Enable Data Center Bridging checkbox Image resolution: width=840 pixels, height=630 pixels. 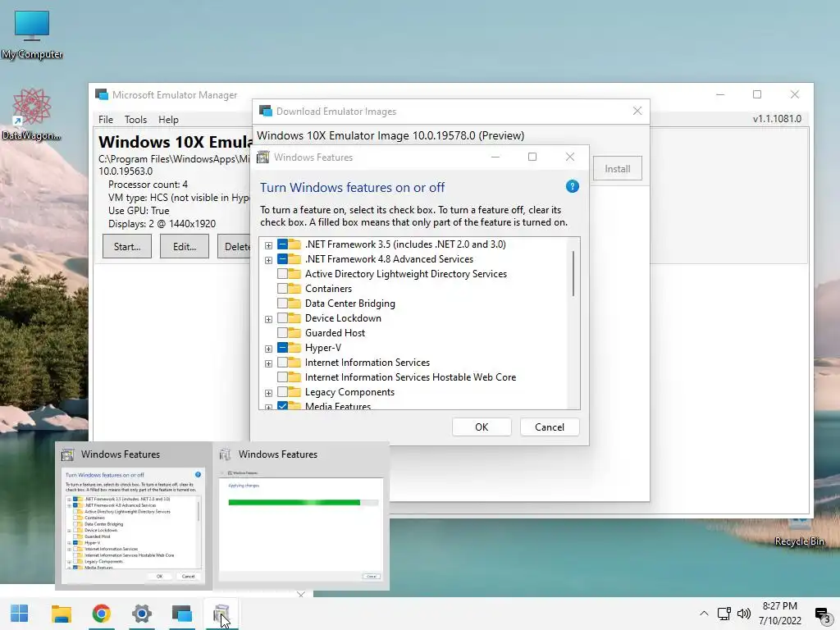coord(282,304)
